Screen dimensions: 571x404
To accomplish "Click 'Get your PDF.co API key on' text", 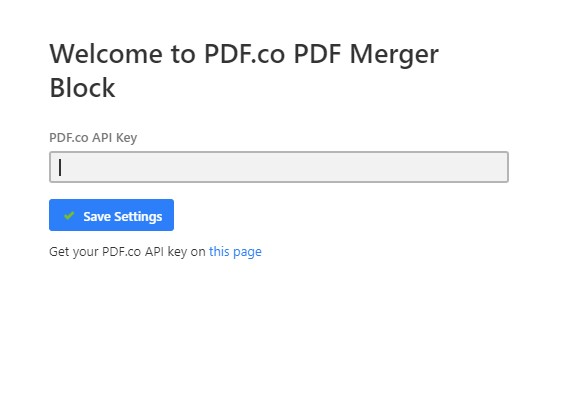I will click(x=127, y=252).
